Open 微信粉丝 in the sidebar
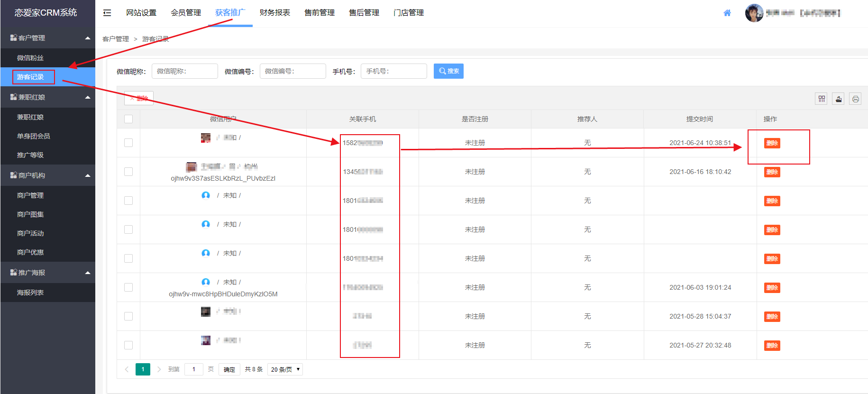Screen dimensions: 868x394 point(30,58)
